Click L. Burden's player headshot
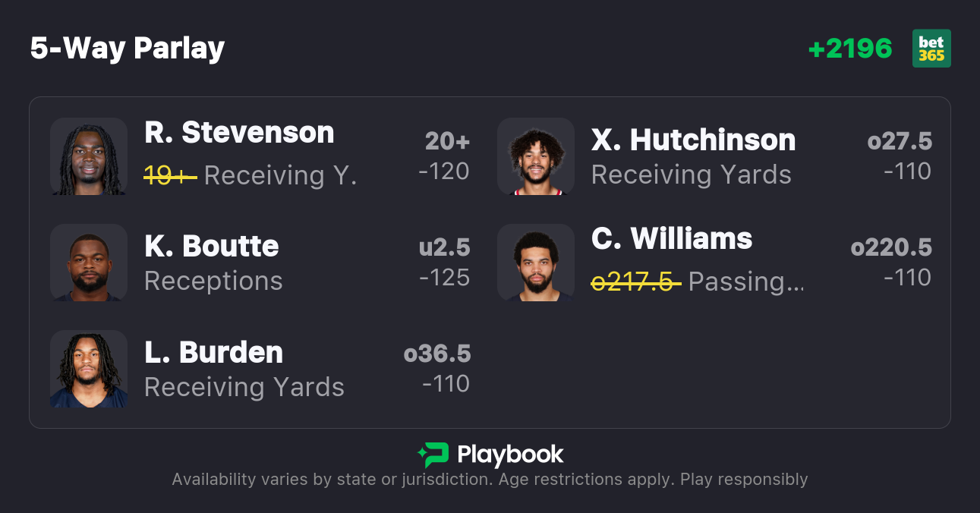Viewport: 980px width, 513px height. tap(89, 369)
